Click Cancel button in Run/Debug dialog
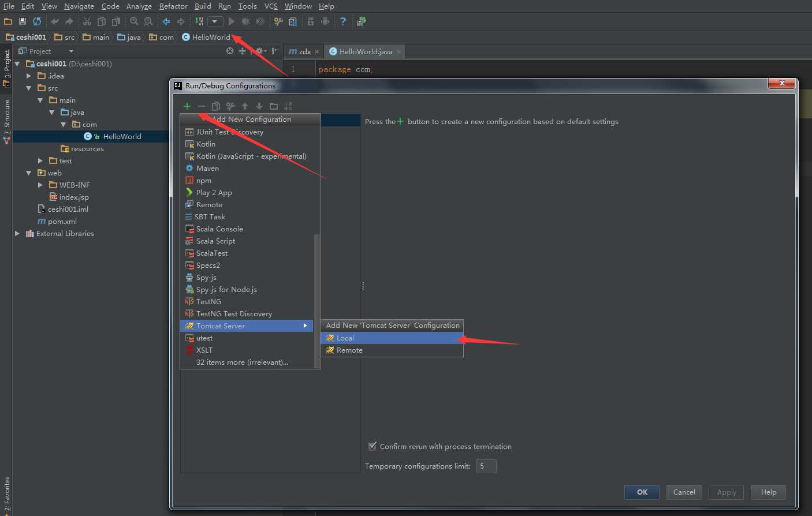 coord(684,492)
